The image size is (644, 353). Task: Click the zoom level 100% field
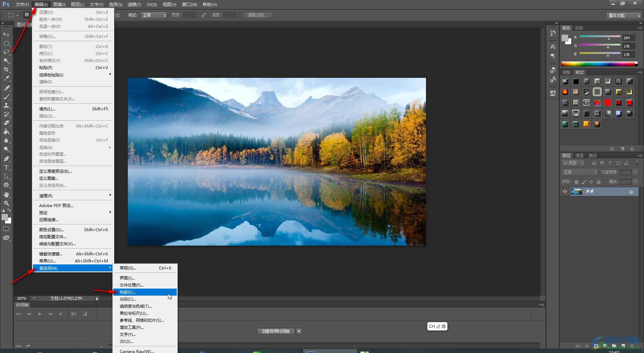[x=22, y=299]
